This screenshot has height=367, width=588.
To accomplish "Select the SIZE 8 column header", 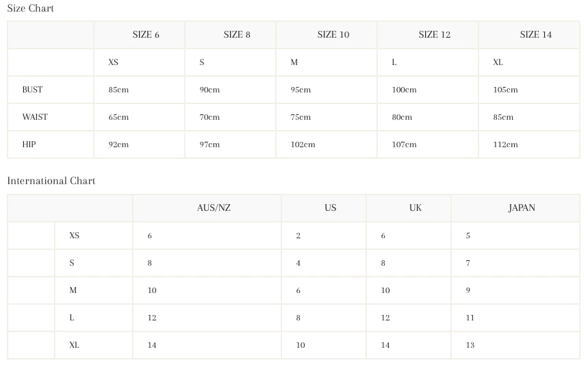I will tap(237, 35).
